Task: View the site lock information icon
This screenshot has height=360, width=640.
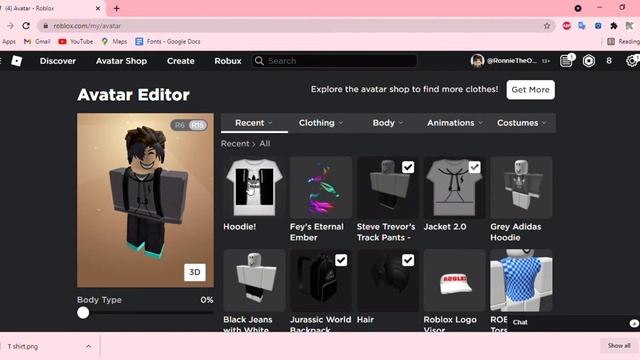Action: [45, 26]
